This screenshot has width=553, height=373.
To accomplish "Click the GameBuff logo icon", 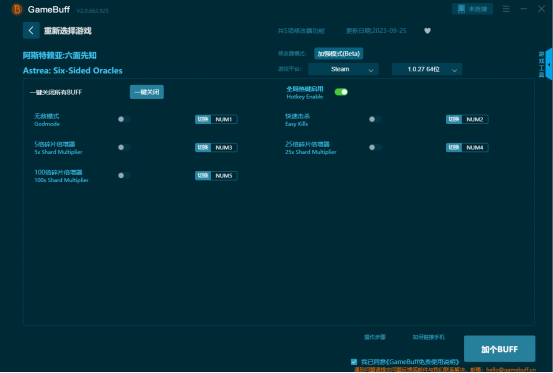I will 17,10.
